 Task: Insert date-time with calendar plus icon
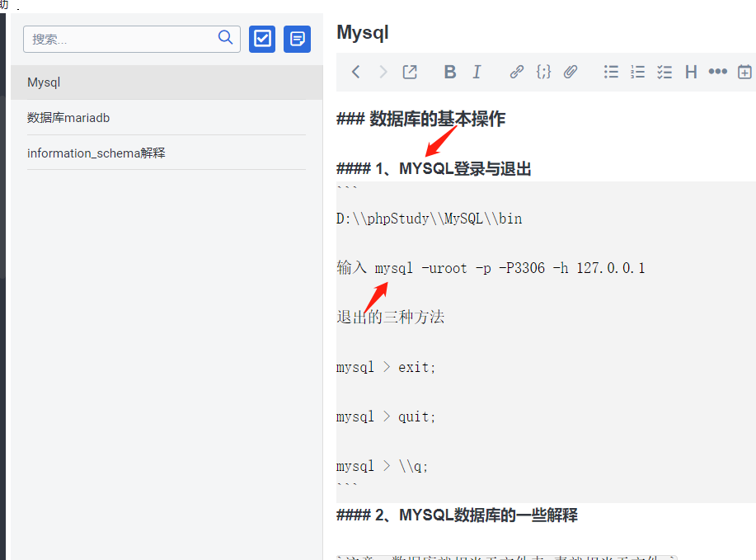744,72
